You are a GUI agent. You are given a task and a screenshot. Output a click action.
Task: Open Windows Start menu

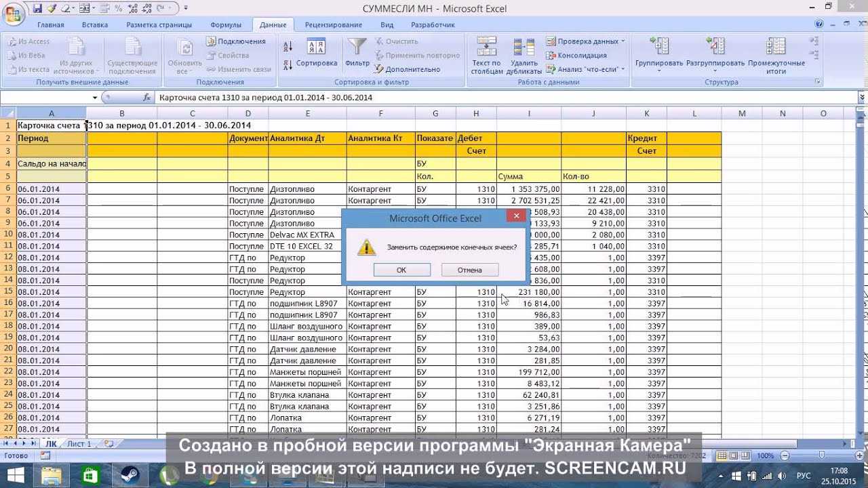(15, 474)
